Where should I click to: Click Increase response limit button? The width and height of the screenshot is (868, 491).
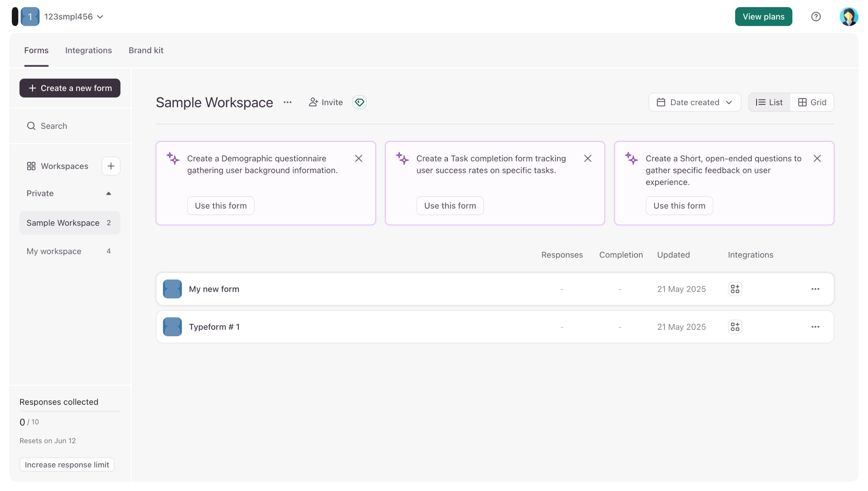[67, 464]
